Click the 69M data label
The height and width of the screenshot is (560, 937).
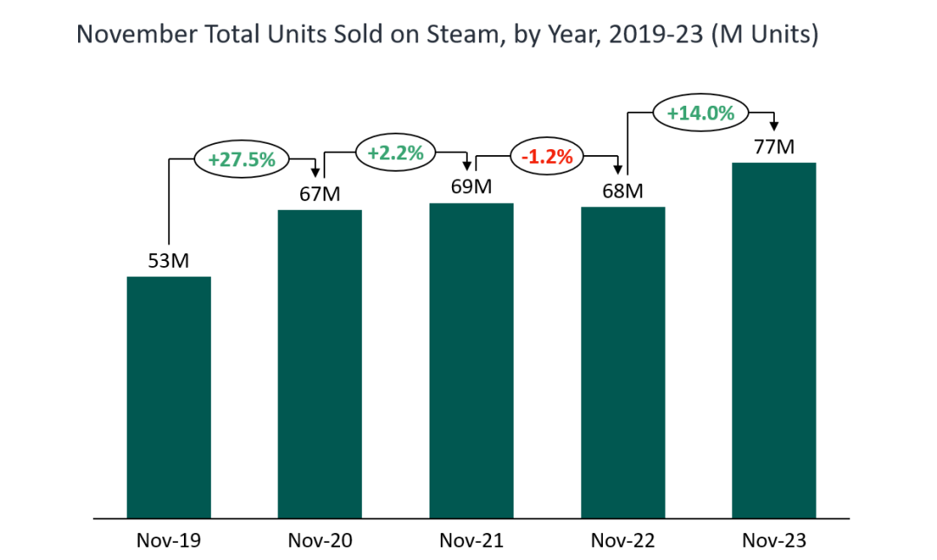click(x=471, y=186)
